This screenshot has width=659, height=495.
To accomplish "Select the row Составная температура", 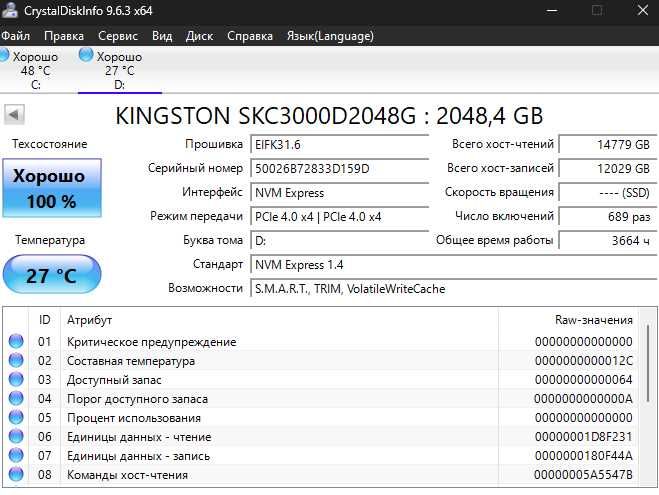I will click(x=321, y=361).
